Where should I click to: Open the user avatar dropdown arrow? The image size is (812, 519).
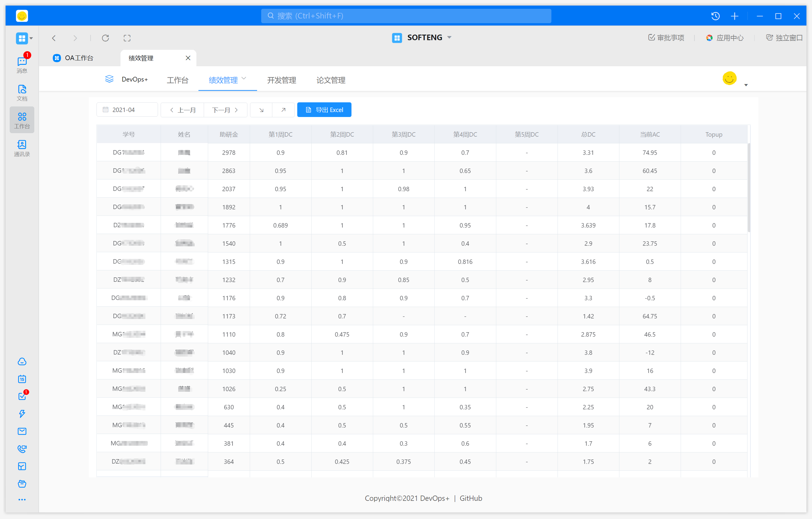[746, 85]
